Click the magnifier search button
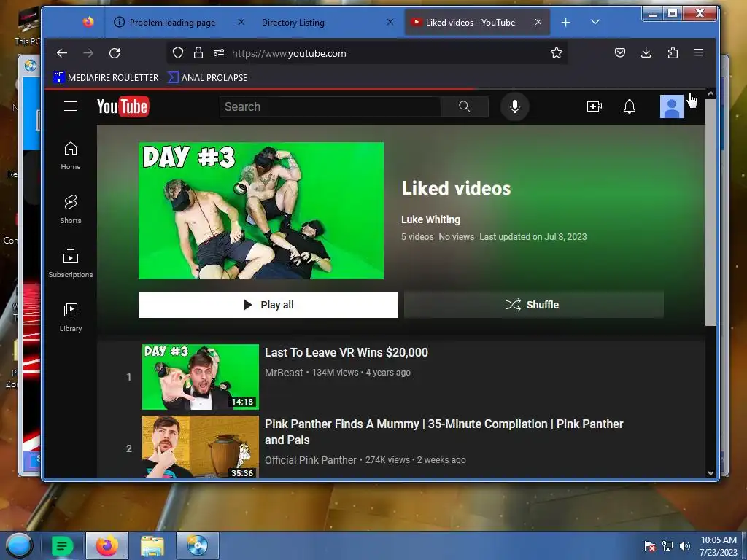The width and height of the screenshot is (747, 560). click(465, 106)
